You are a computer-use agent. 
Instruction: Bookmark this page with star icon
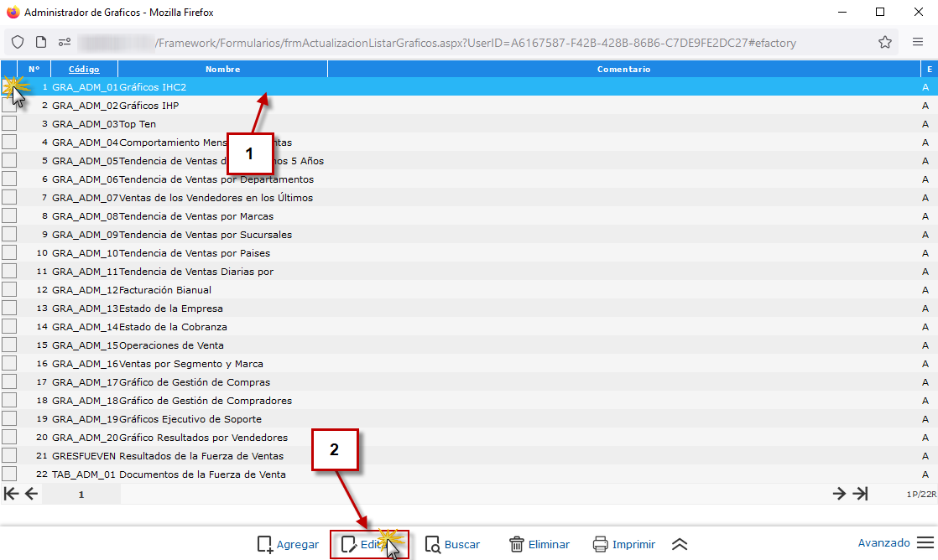[x=885, y=43]
